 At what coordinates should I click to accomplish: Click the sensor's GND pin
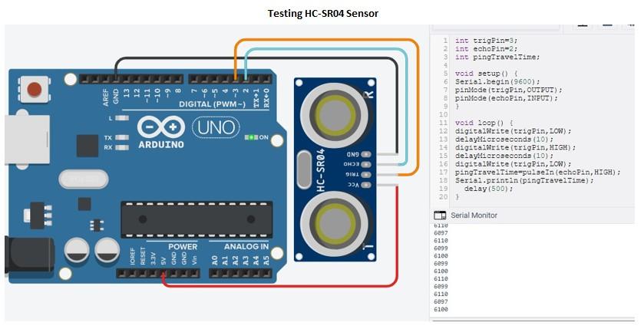(366, 154)
